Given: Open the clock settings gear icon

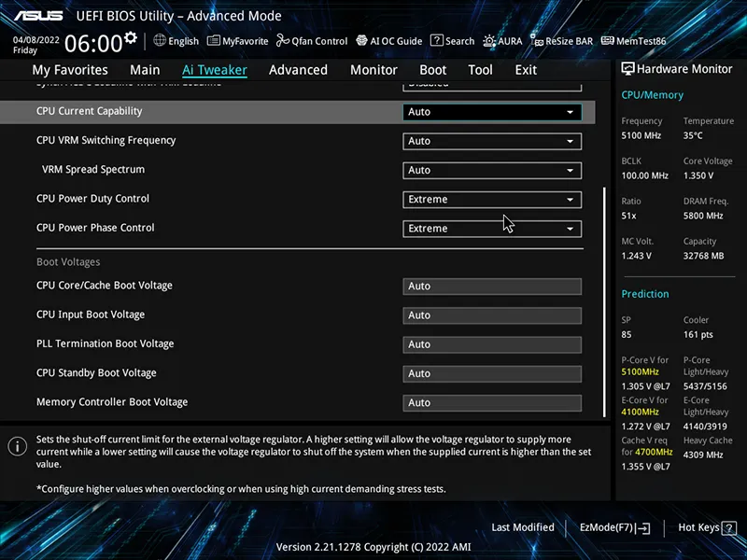Looking at the screenshot, I should click(131, 37).
